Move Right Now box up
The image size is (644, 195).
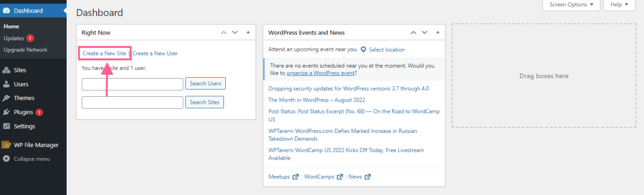(x=223, y=33)
